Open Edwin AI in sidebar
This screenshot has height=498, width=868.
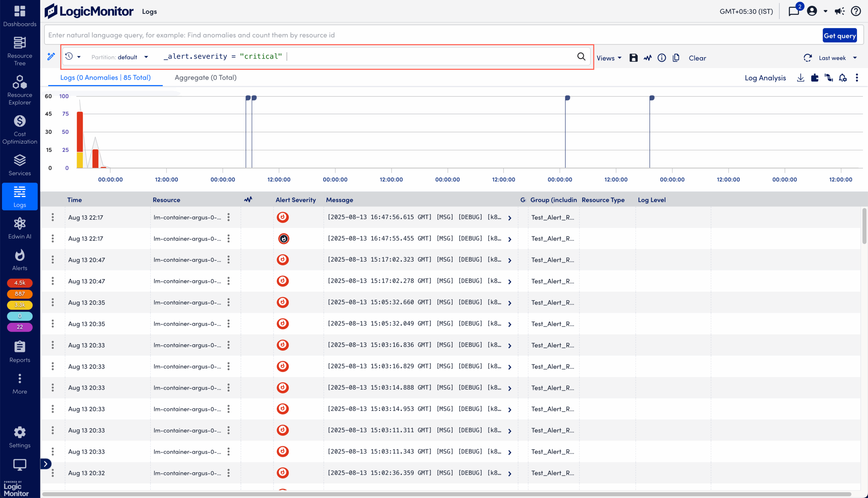[20, 228]
